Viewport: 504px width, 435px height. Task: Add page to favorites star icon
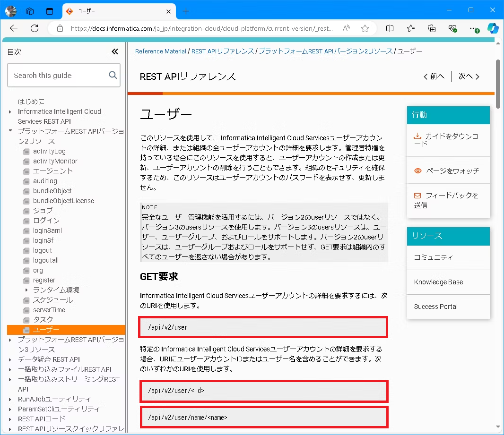(x=365, y=28)
